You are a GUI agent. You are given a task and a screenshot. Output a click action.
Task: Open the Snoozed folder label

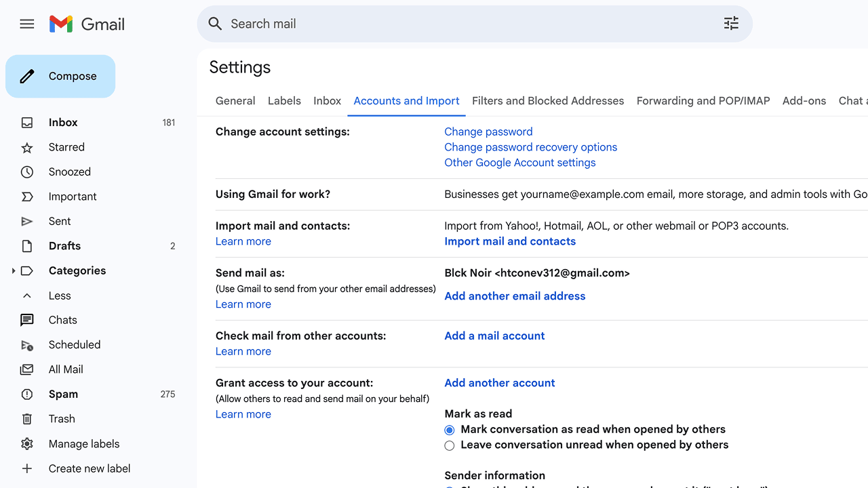70,172
